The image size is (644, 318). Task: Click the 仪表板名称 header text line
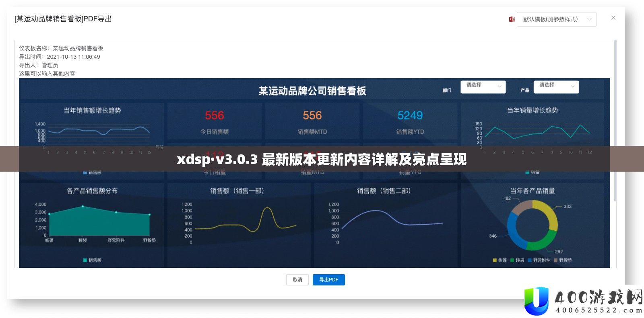[x=61, y=48]
